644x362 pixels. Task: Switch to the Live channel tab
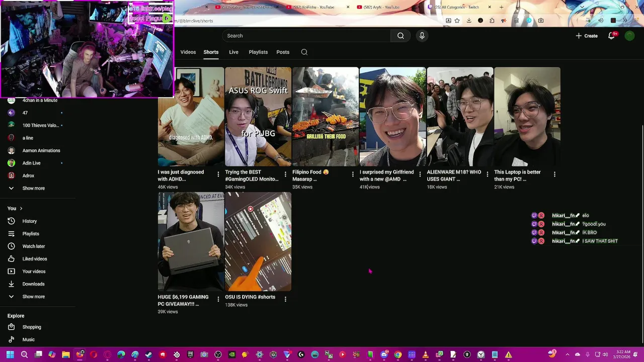[233, 52]
